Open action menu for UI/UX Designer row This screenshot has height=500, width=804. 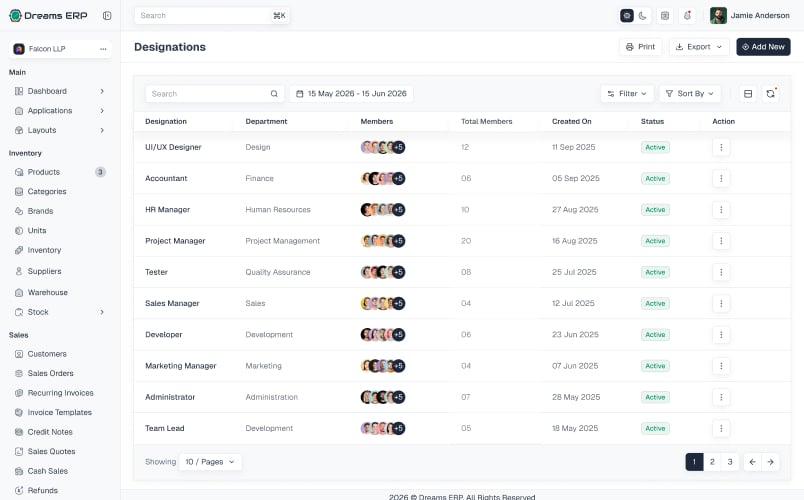tap(721, 147)
